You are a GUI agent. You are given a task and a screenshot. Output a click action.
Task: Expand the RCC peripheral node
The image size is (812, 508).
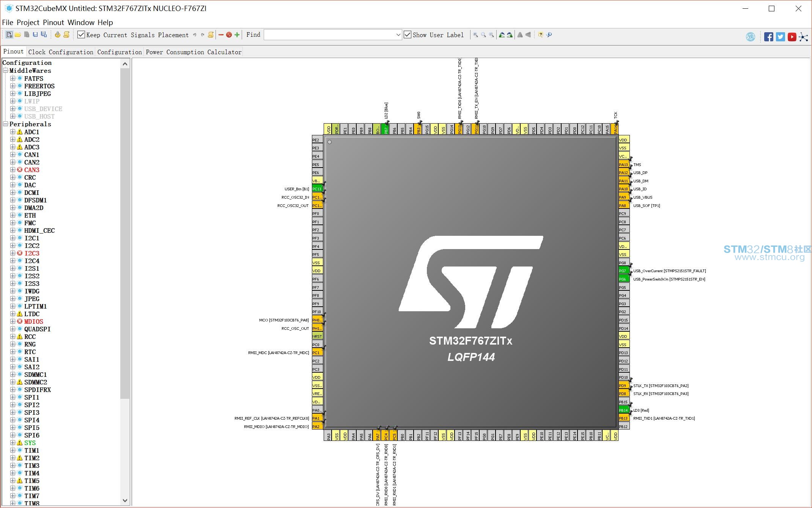tap(13, 337)
